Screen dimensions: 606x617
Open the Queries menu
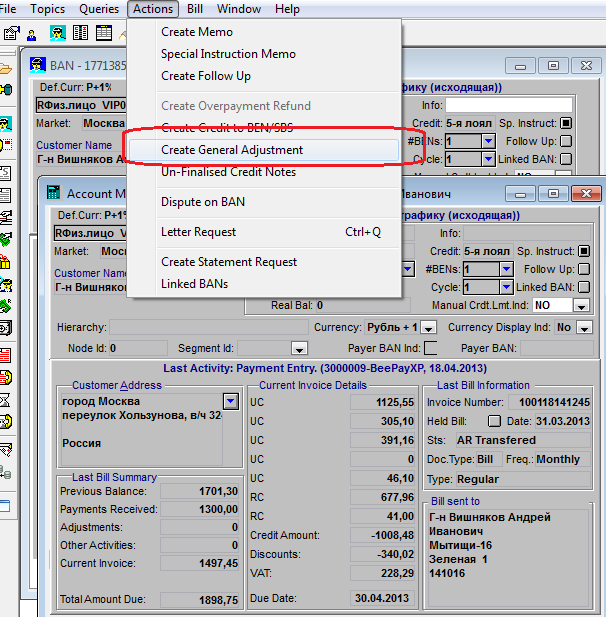coord(99,9)
